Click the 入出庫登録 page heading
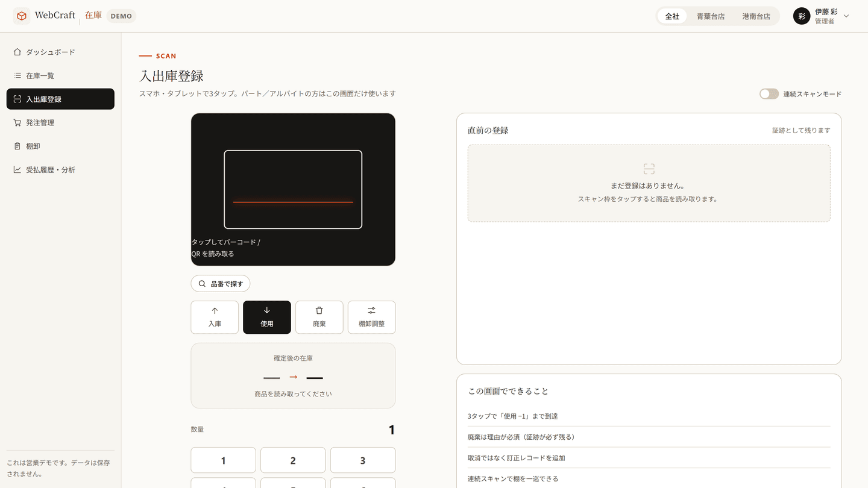The height and width of the screenshot is (488, 868). (x=171, y=76)
